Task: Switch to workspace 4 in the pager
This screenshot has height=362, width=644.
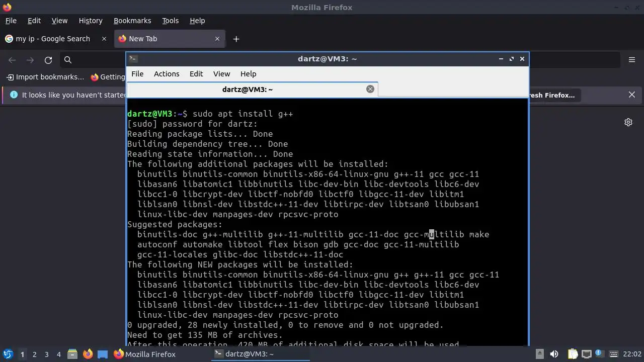Action: click(58, 354)
